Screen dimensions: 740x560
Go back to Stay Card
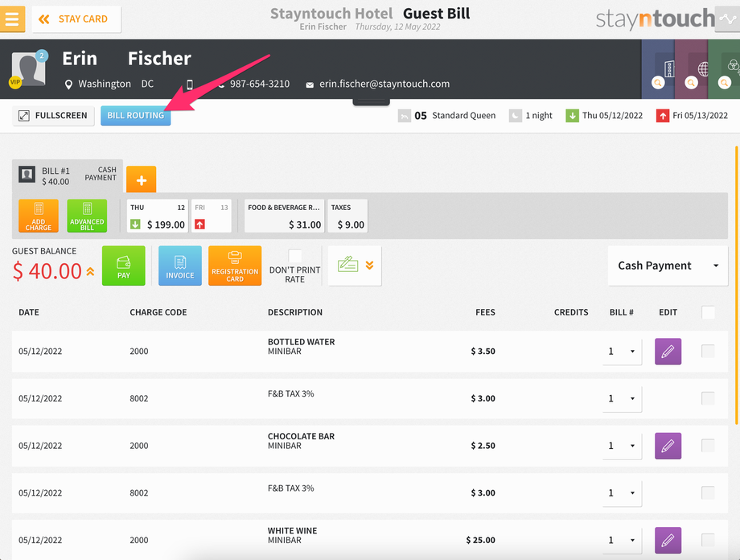click(76, 19)
